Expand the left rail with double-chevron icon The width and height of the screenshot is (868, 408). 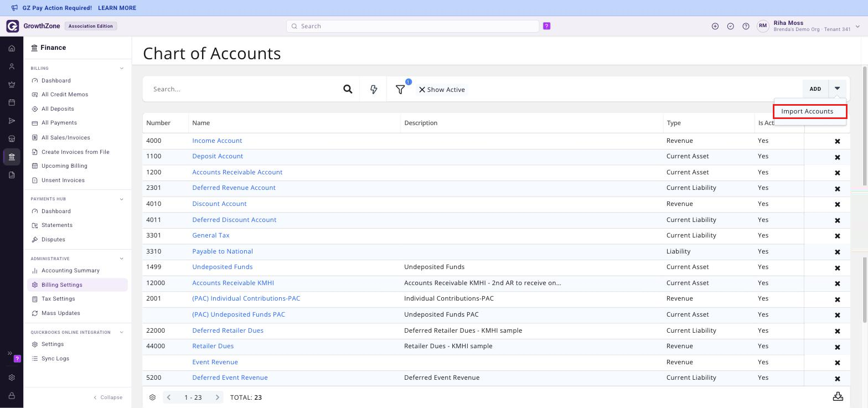[x=9, y=353]
